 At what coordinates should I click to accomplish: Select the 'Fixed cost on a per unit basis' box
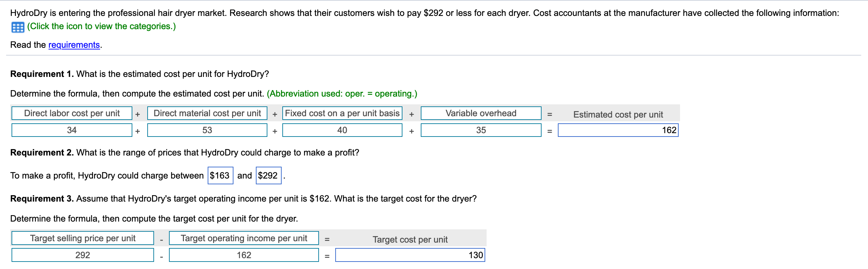click(342, 113)
